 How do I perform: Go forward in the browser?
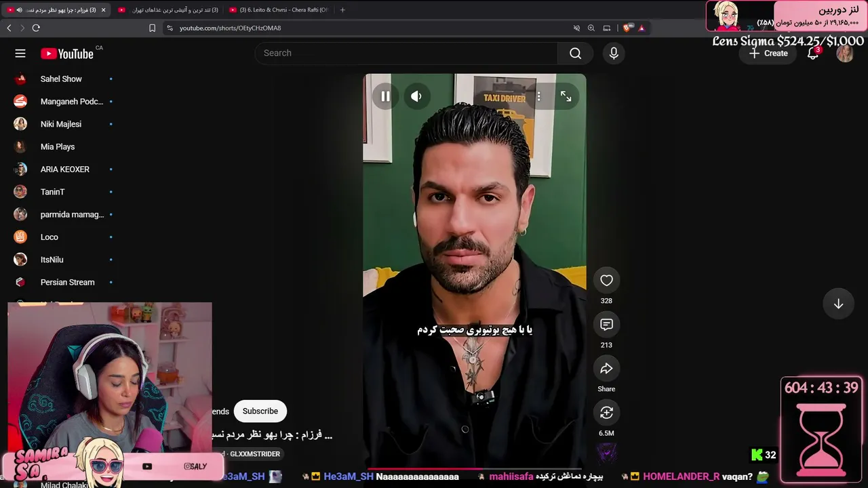pos(22,28)
